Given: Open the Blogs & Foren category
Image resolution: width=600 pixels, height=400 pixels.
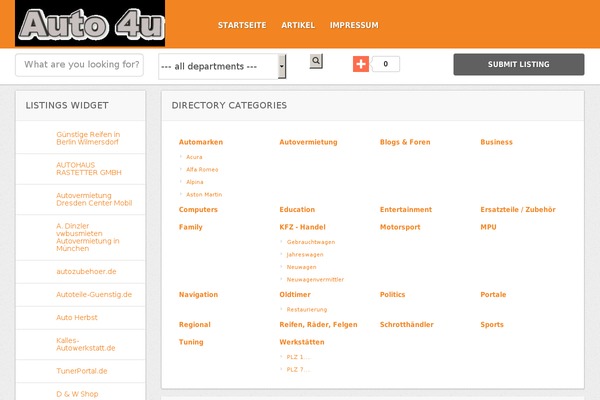Looking at the screenshot, I should pos(405,142).
